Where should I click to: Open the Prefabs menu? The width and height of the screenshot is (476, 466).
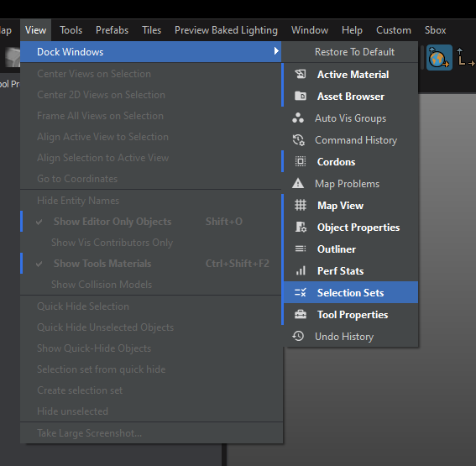tap(112, 30)
